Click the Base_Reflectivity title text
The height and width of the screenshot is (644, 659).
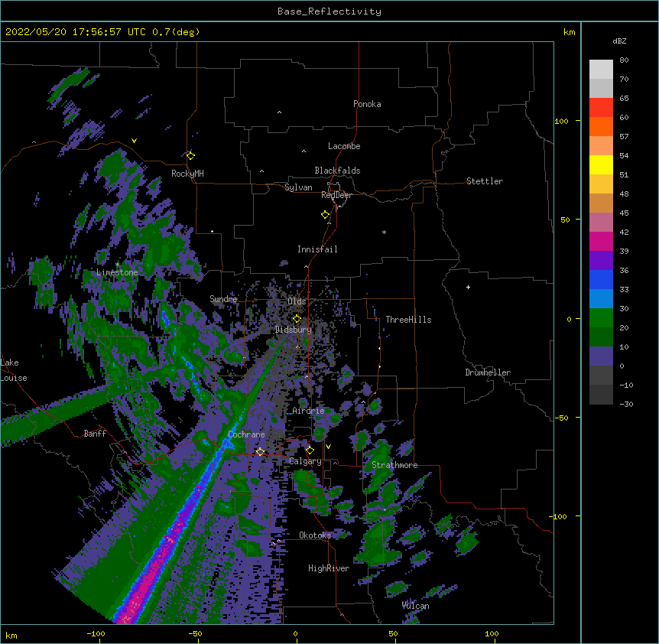click(x=329, y=11)
